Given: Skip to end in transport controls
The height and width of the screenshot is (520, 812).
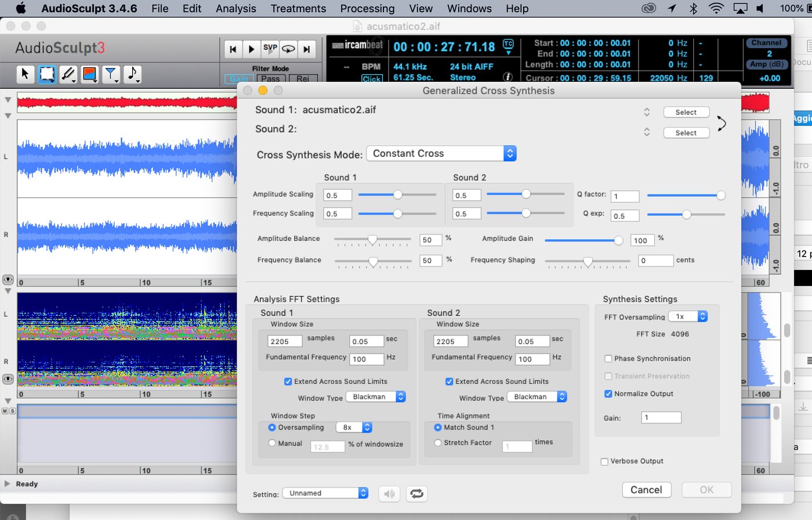Looking at the screenshot, I should point(307,49).
